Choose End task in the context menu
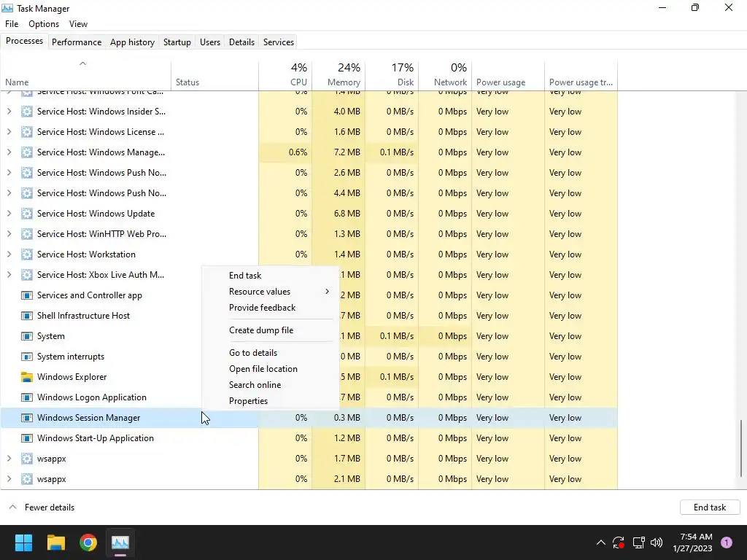The height and width of the screenshot is (560, 747). (270, 275)
